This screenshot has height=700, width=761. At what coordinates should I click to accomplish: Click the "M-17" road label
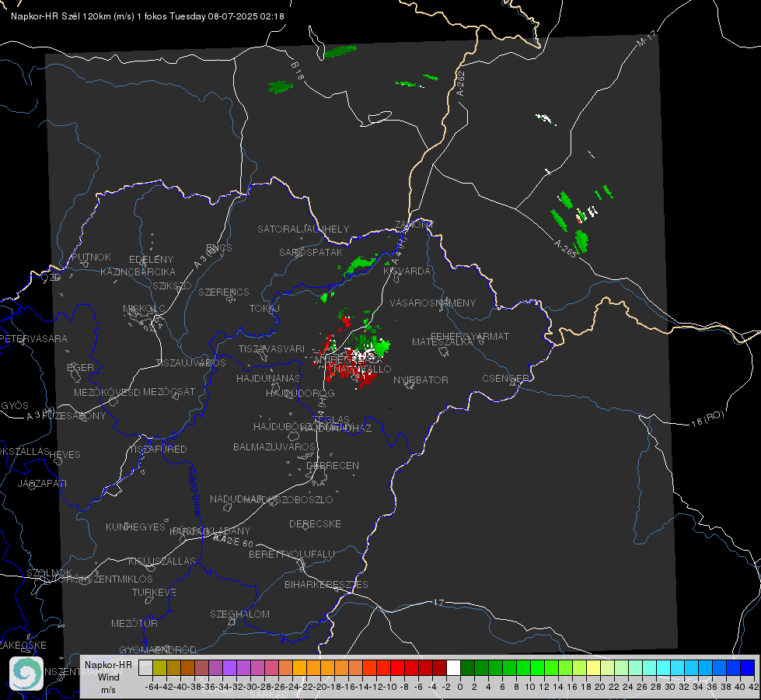click(x=646, y=39)
